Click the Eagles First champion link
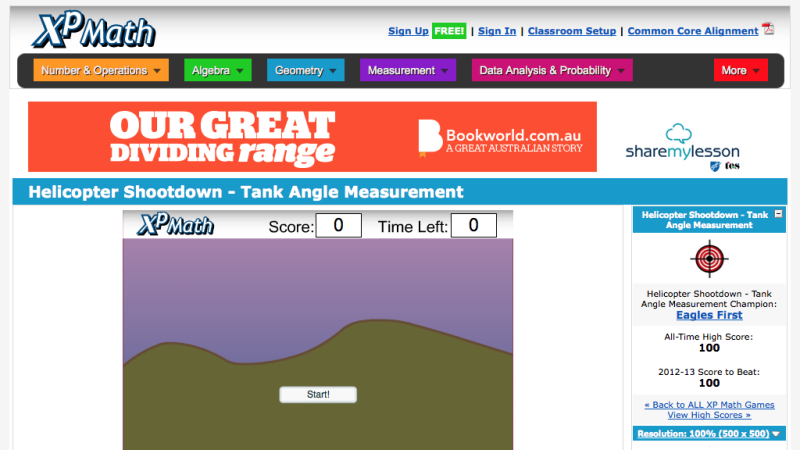The image size is (800, 450). coord(708,315)
